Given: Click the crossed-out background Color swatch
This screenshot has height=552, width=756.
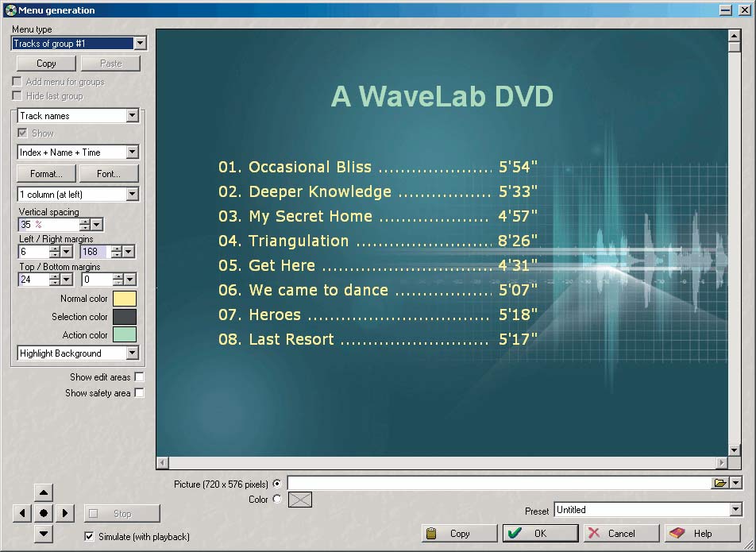Looking at the screenshot, I should (300, 500).
